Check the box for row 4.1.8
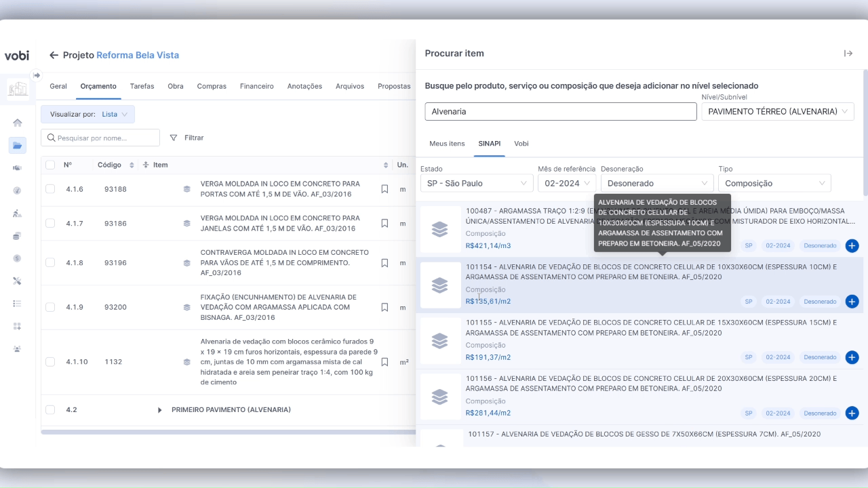Image resolution: width=868 pixels, height=488 pixels. pyautogui.click(x=50, y=263)
